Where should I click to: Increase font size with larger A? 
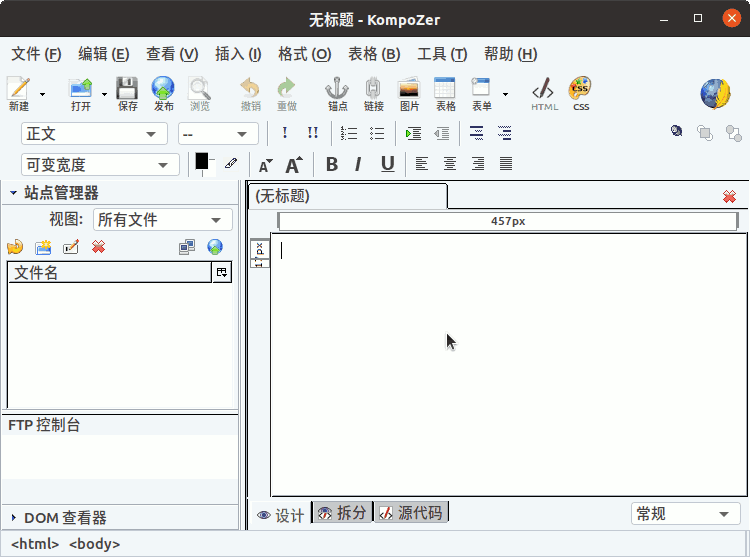coord(294,164)
